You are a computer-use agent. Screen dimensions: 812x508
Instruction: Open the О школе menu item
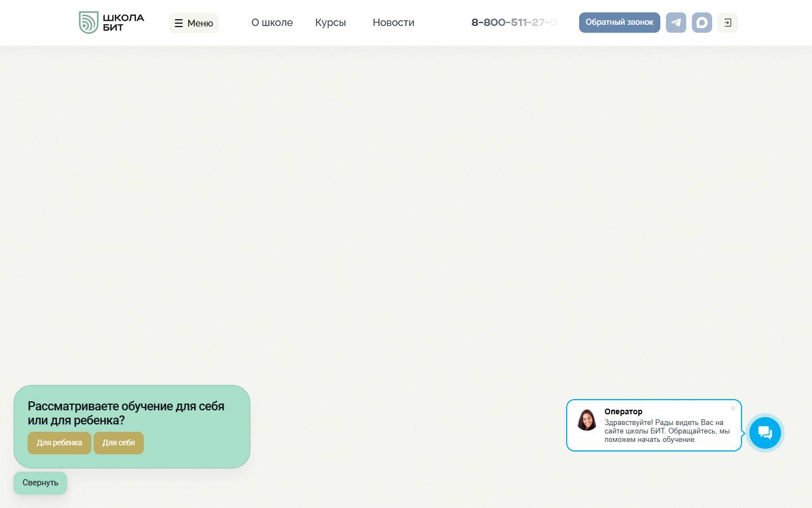coord(272,23)
